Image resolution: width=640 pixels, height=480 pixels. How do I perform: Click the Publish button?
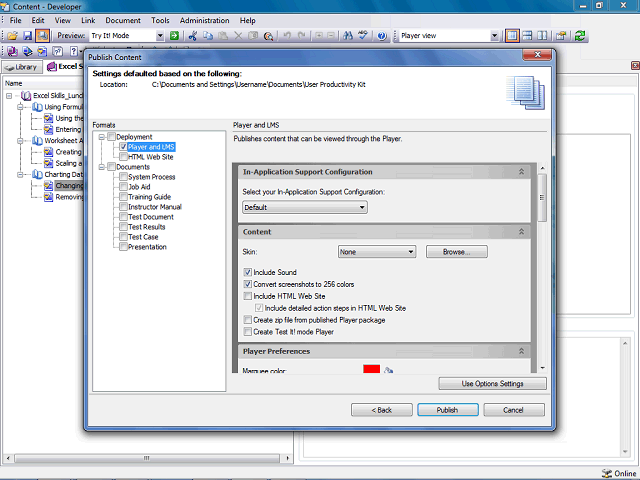tap(448, 410)
